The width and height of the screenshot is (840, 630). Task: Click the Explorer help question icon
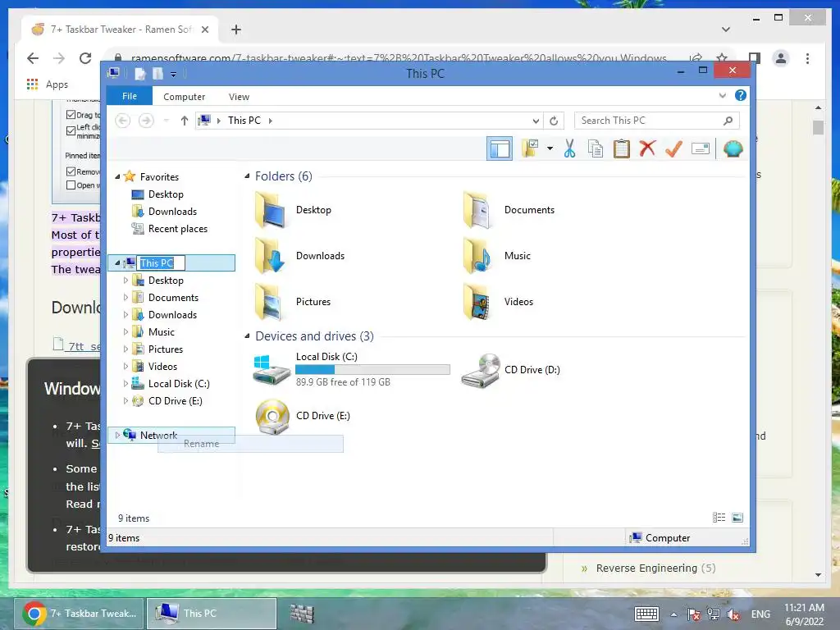741,95
